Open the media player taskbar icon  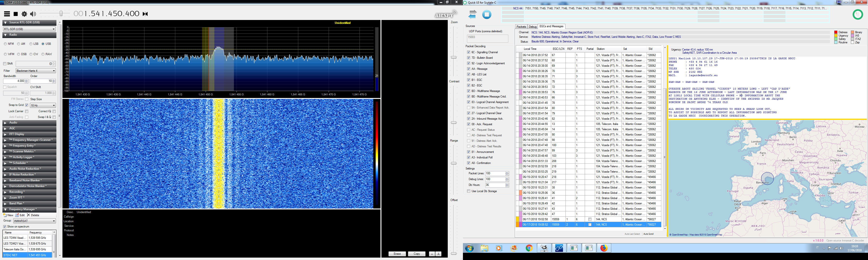pos(499,248)
